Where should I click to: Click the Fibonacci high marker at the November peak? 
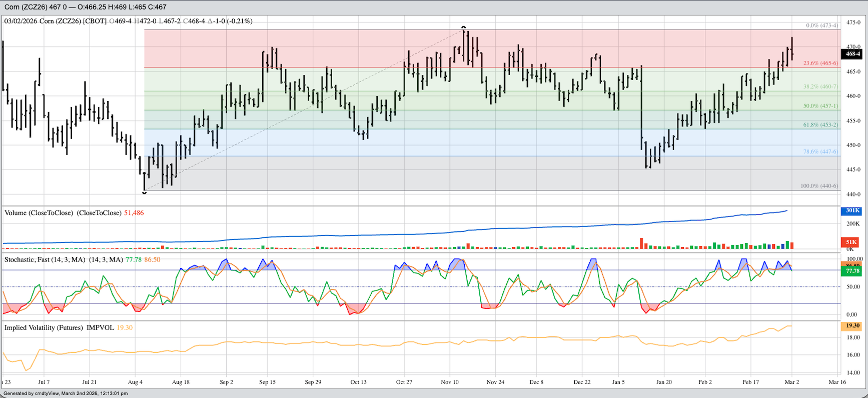[464, 27]
